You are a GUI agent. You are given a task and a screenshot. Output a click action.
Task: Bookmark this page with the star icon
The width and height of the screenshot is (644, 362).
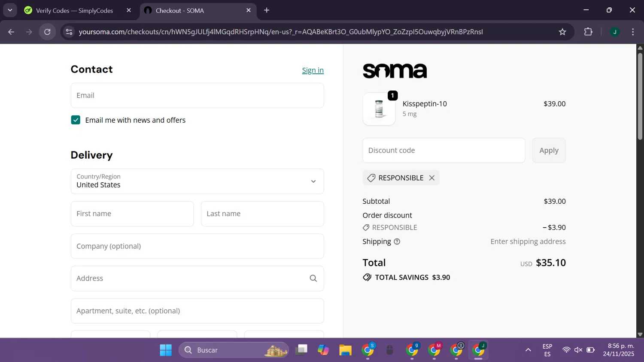pyautogui.click(x=562, y=32)
